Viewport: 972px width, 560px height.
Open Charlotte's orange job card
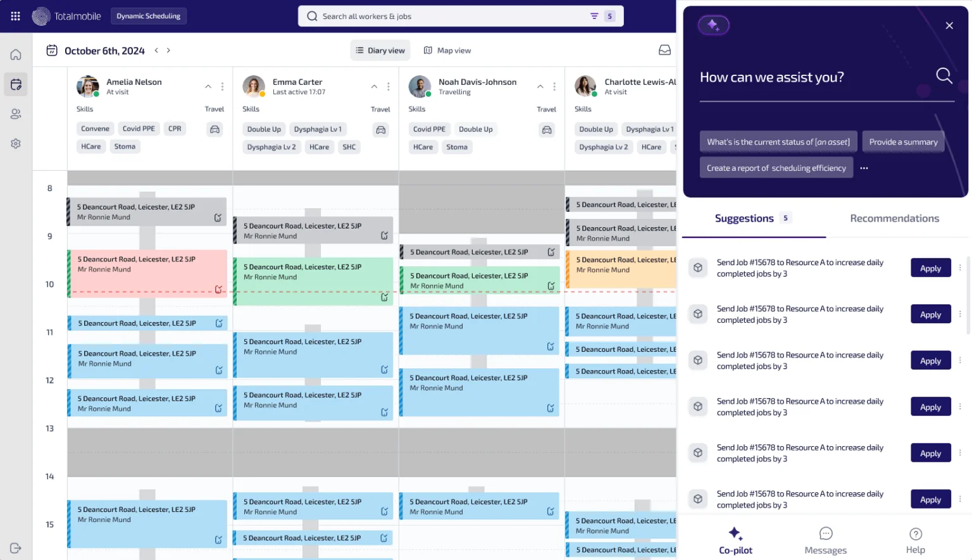click(x=621, y=269)
